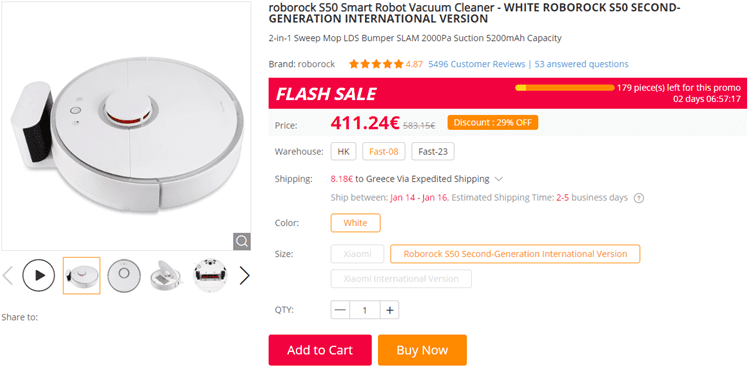Image resolution: width=750 pixels, height=371 pixels.
Task: Click the star rating icons
Action: [x=376, y=64]
